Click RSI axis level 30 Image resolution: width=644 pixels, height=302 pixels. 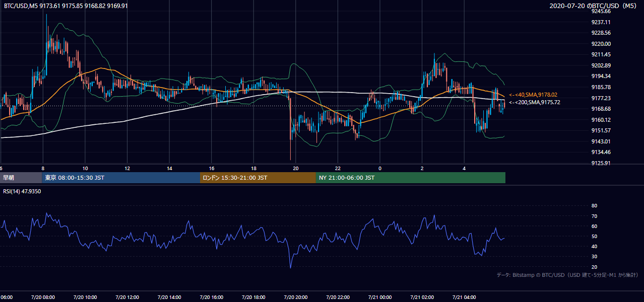(594, 256)
